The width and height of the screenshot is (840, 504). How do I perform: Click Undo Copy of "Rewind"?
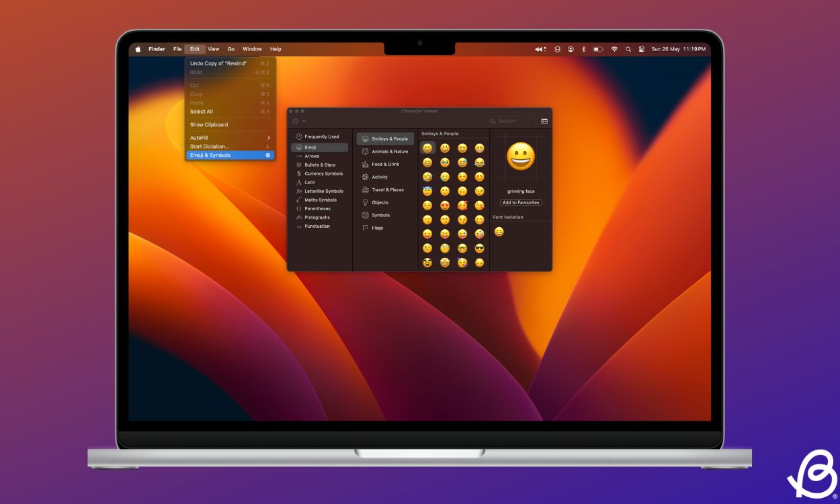pyautogui.click(x=218, y=62)
